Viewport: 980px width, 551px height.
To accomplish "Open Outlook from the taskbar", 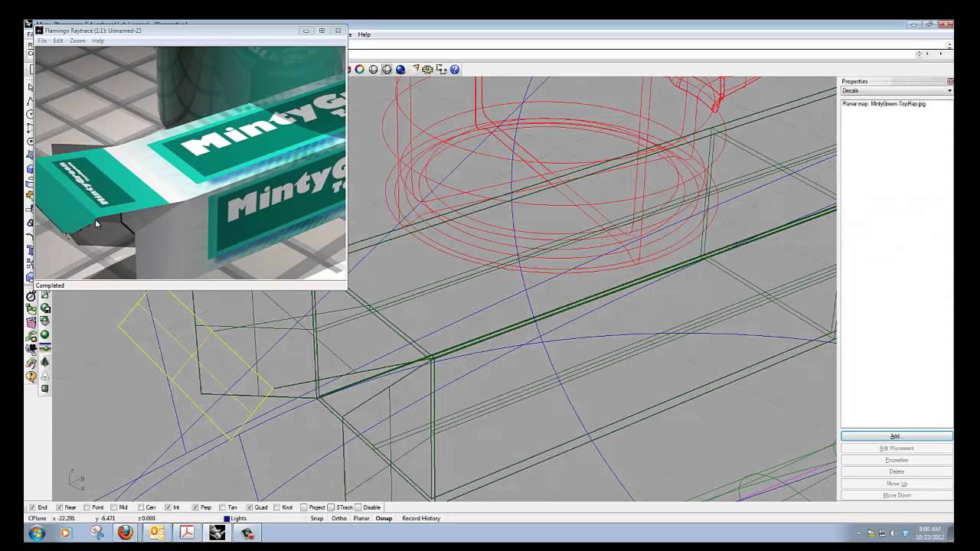I will pos(157,533).
